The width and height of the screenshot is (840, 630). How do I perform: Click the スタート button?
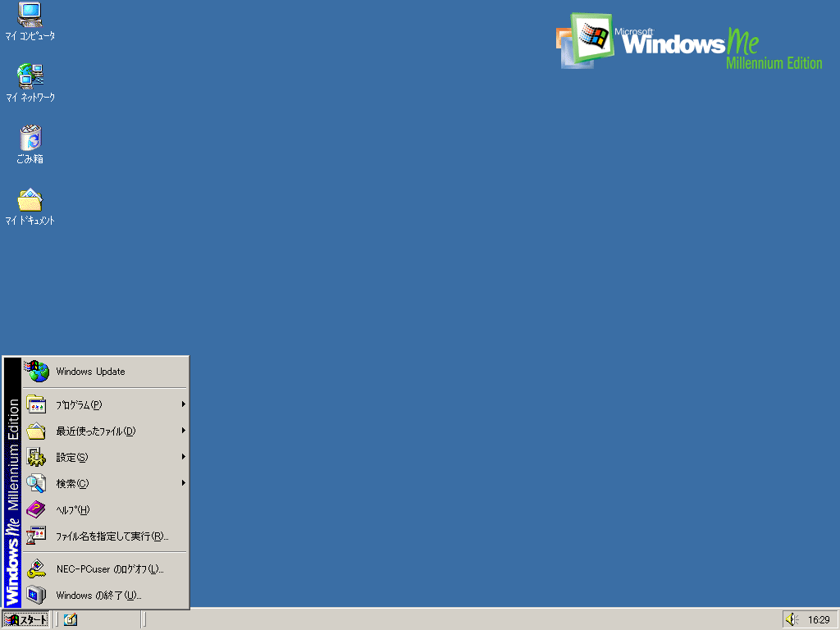25,620
